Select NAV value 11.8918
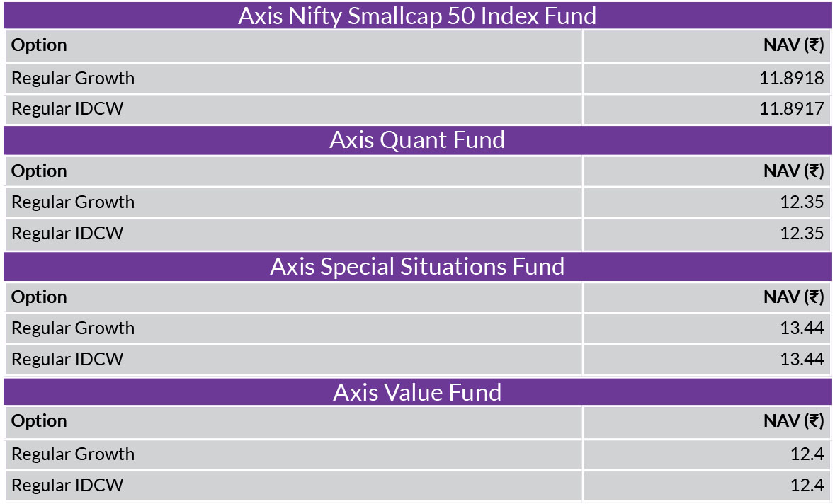 coord(791,79)
